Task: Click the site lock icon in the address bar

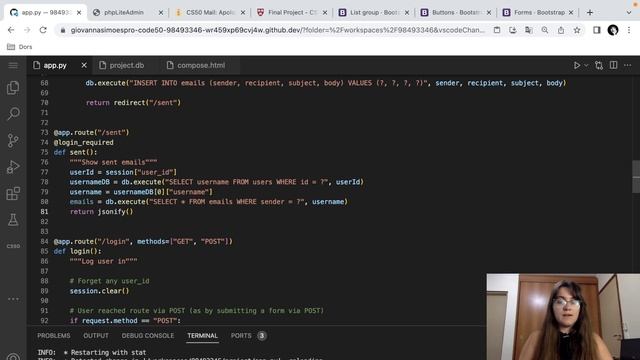Action: (x=62, y=30)
